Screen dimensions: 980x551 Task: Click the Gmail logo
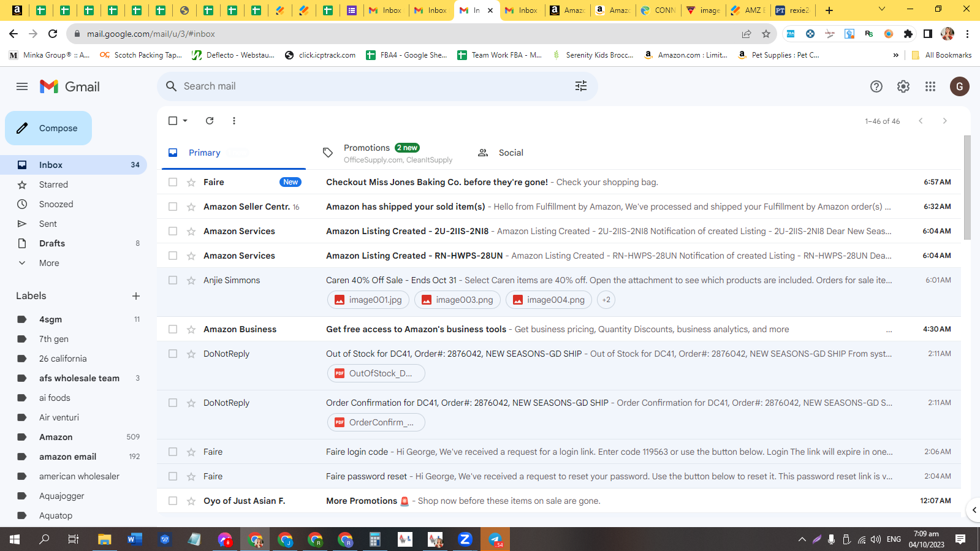70,86
